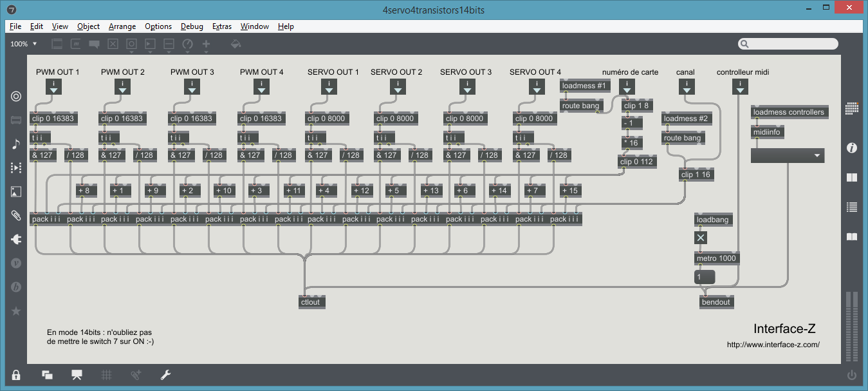Viewport: 868px width, 391px height.
Task: Expand the midiinfo port dropdown menu
Action: click(788, 155)
